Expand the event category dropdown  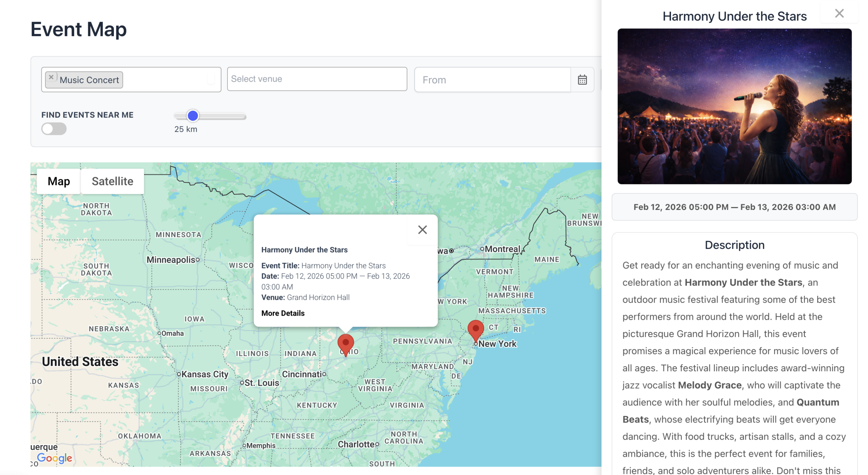click(x=211, y=80)
